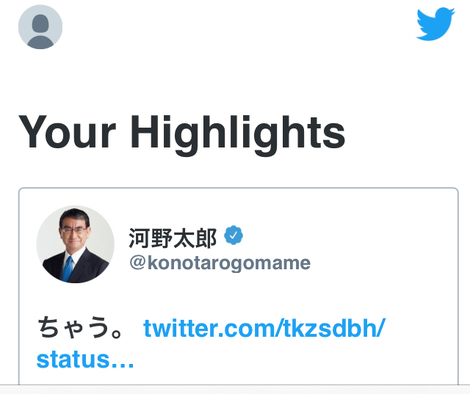
Task: Click the gray bar at the bottom edge
Action: [235, 389]
